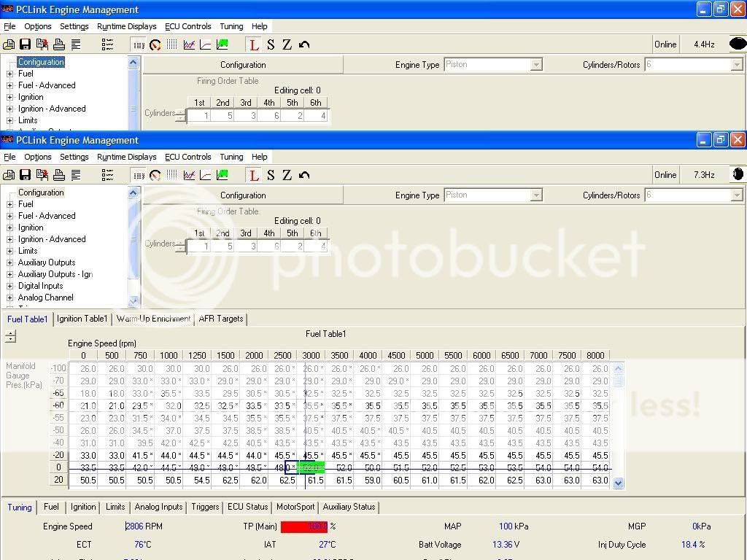This screenshot has width=747, height=560.
Task: Click the compare files icon in front window
Action: pos(42,175)
